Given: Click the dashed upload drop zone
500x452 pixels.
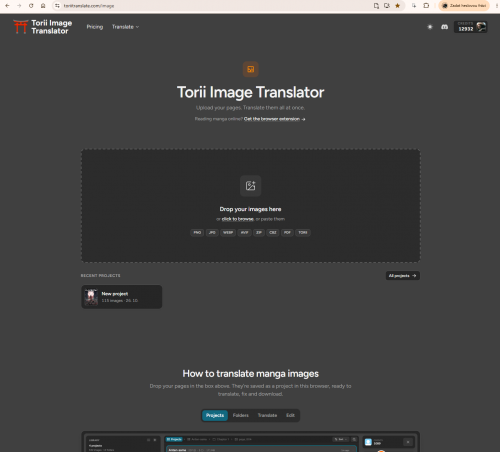Looking at the screenshot, I should tap(251, 206).
